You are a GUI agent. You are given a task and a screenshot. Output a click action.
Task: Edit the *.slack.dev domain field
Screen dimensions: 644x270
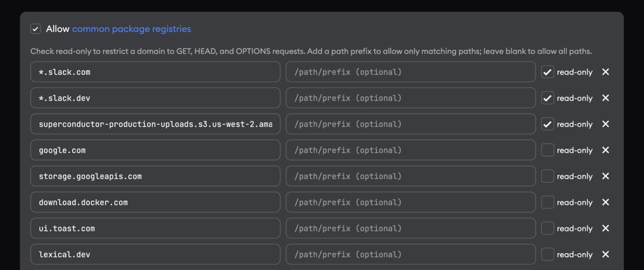[x=155, y=98]
